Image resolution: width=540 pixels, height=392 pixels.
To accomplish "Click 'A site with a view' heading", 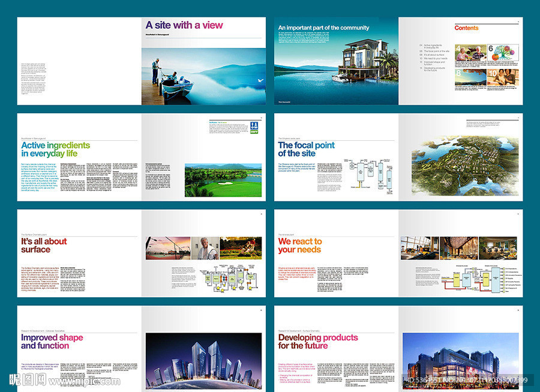I will pos(184,25).
